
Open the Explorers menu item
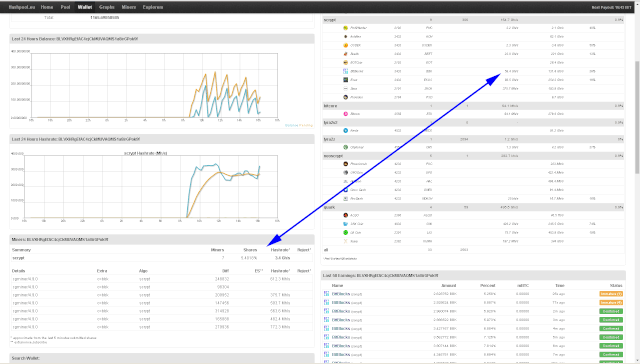click(x=153, y=7)
